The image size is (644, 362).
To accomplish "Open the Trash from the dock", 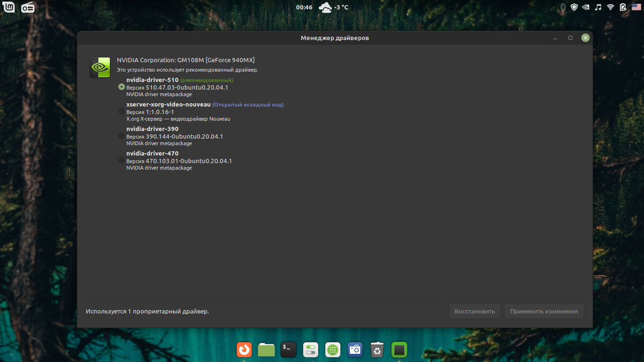I will (377, 350).
